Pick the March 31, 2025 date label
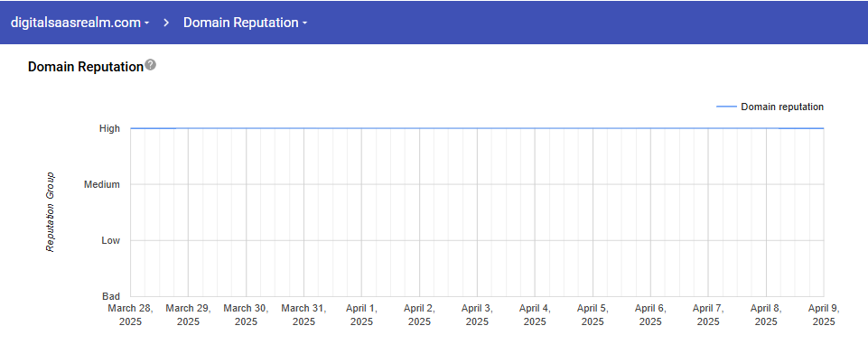 [303, 314]
